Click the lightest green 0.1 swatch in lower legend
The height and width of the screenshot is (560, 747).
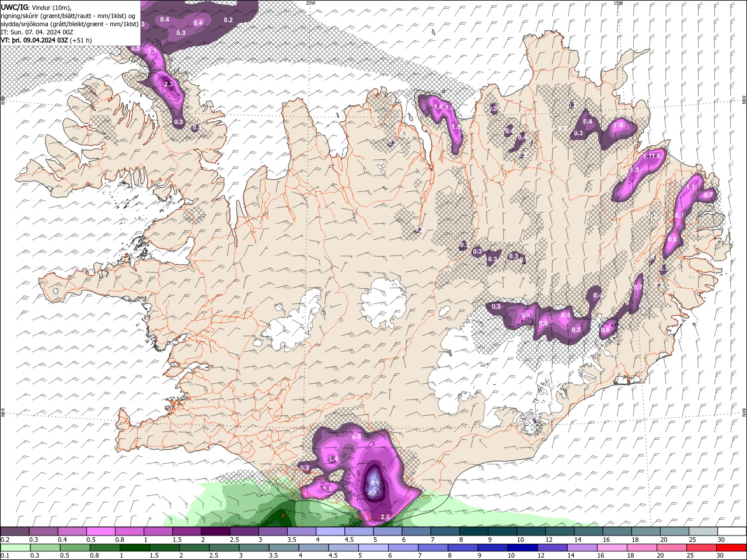point(16,548)
